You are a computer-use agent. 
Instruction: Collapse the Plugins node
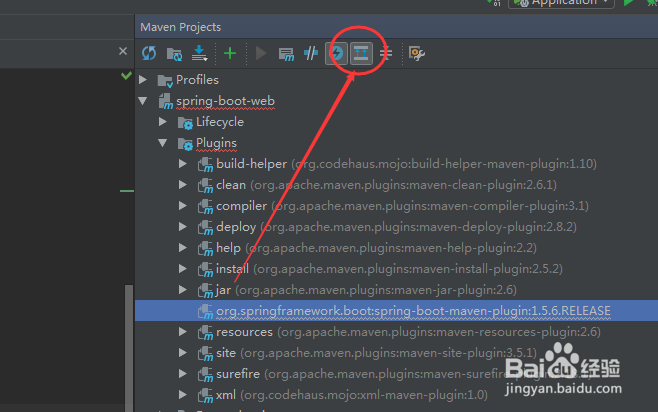tap(163, 143)
